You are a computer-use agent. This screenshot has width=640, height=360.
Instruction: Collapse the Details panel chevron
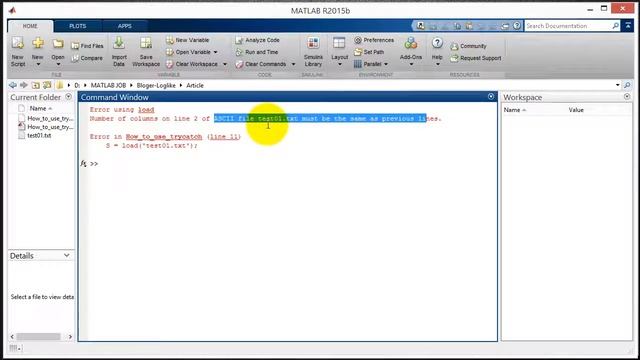(x=67, y=256)
